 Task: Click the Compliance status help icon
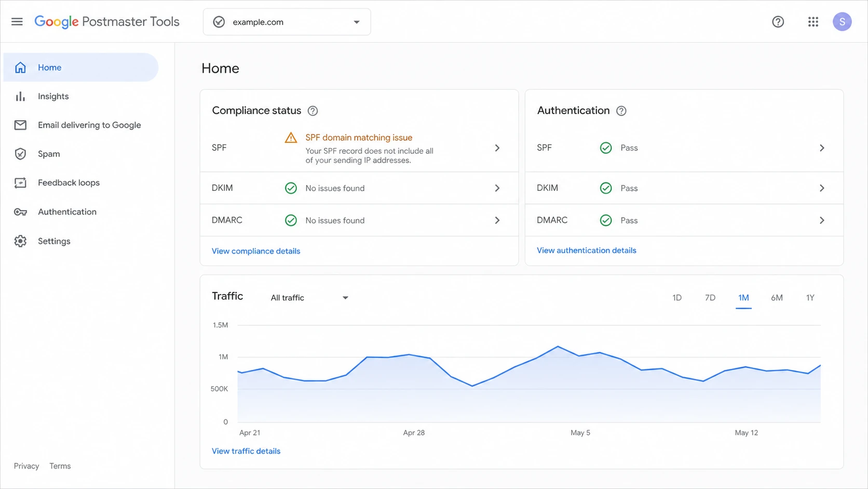pos(313,111)
